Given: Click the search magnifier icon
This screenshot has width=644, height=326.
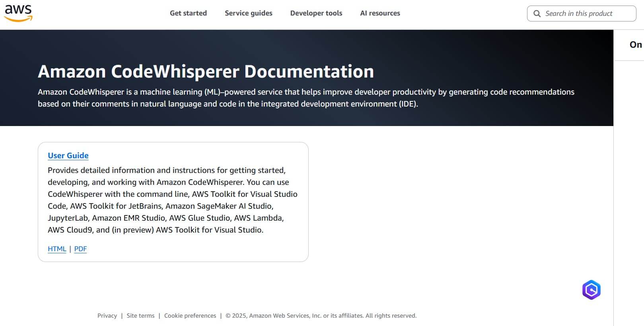Looking at the screenshot, I should tap(537, 14).
